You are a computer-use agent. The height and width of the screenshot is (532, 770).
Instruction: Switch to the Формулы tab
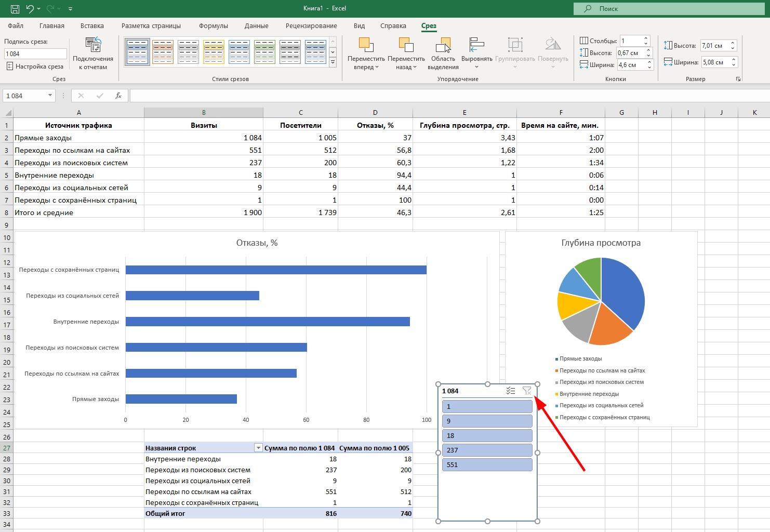coord(214,25)
